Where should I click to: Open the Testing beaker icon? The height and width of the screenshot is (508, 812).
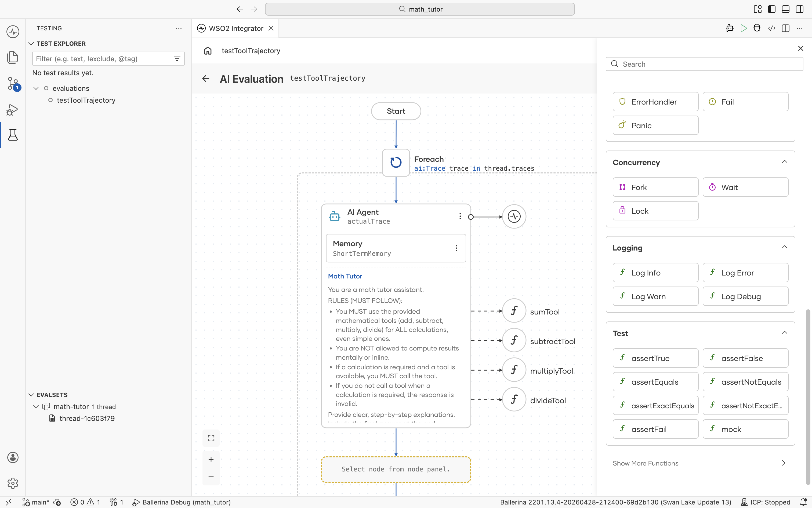(x=13, y=135)
